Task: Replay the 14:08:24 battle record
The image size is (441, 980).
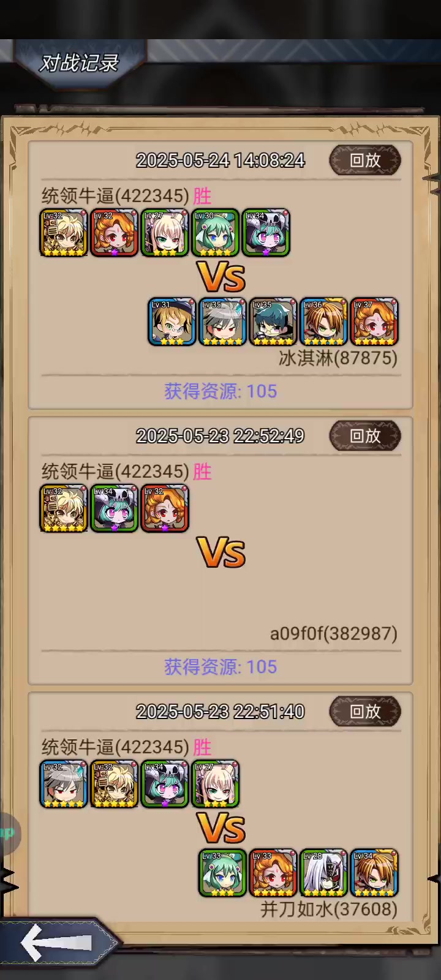Action: pos(365,160)
